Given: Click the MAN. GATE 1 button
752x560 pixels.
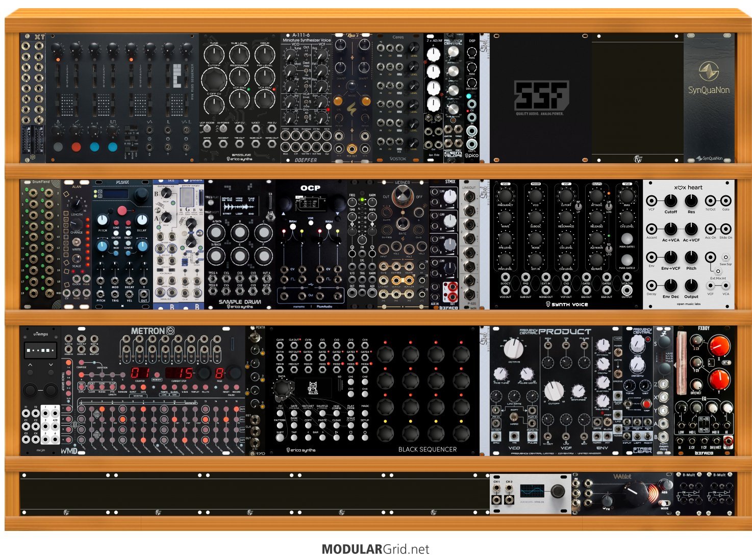Looking at the screenshot, I should pyautogui.click(x=627, y=239).
